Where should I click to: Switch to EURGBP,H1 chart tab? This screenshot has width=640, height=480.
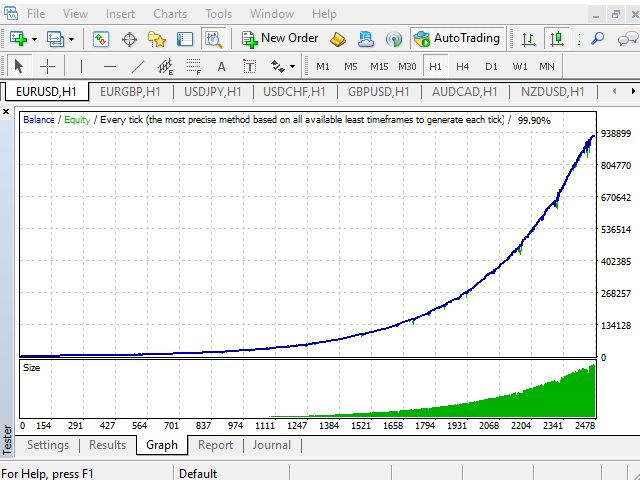click(130, 92)
